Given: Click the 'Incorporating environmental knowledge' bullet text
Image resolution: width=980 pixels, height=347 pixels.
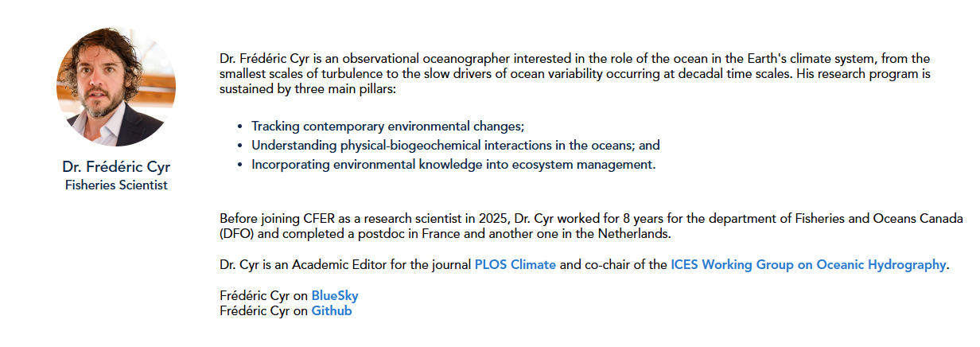Looking at the screenshot, I should click(453, 165).
